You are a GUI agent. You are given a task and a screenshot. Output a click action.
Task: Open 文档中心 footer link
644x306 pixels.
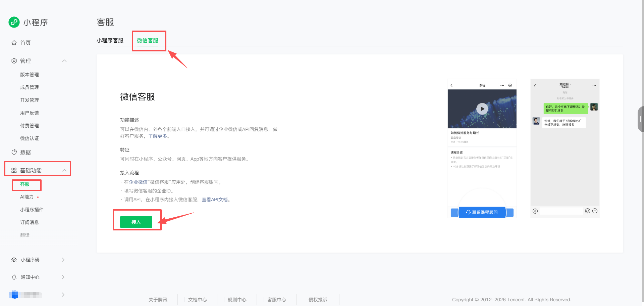[x=198, y=300]
